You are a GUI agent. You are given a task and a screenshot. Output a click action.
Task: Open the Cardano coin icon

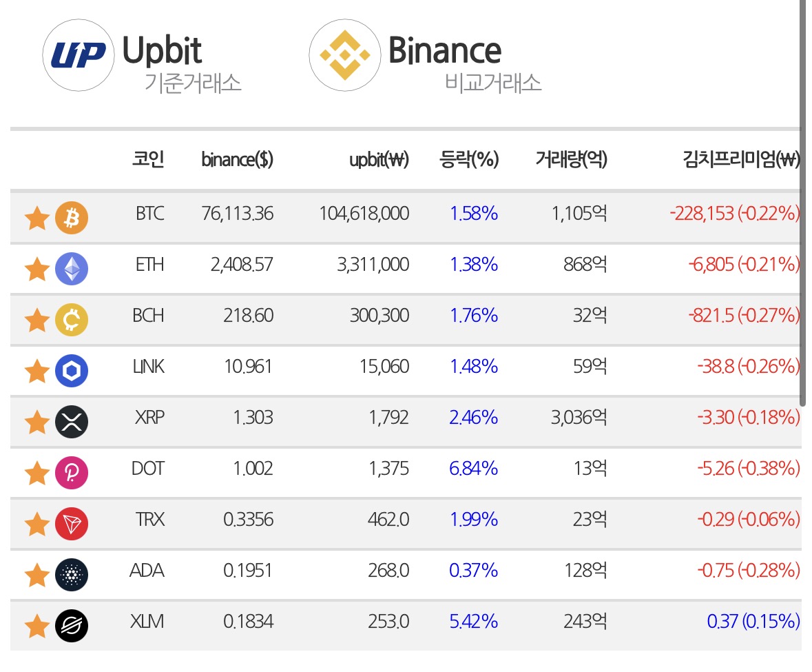pyautogui.click(x=72, y=575)
